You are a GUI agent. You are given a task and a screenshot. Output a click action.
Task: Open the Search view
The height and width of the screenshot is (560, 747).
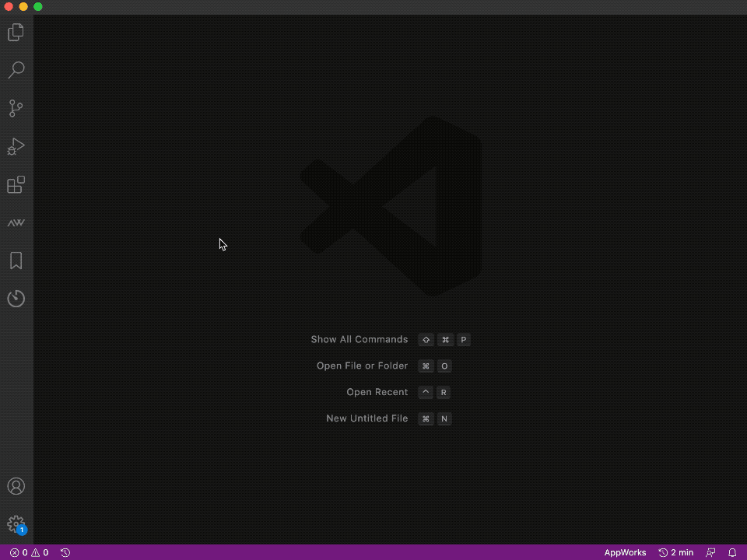(16, 70)
